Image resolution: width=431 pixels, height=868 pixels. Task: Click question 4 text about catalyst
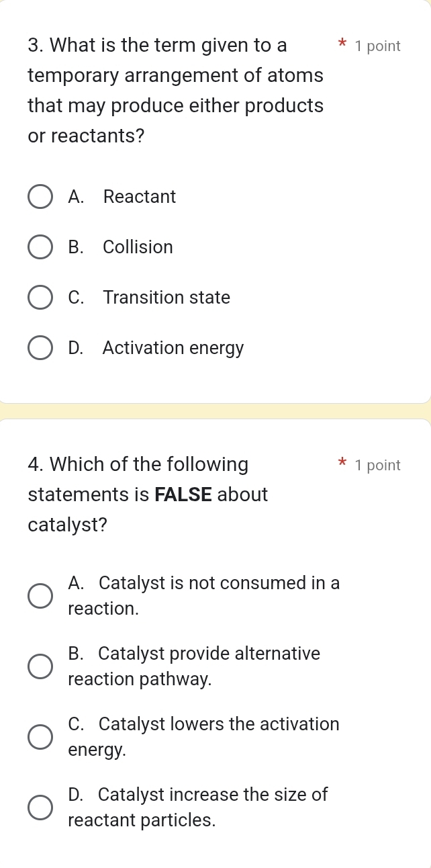click(148, 494)
